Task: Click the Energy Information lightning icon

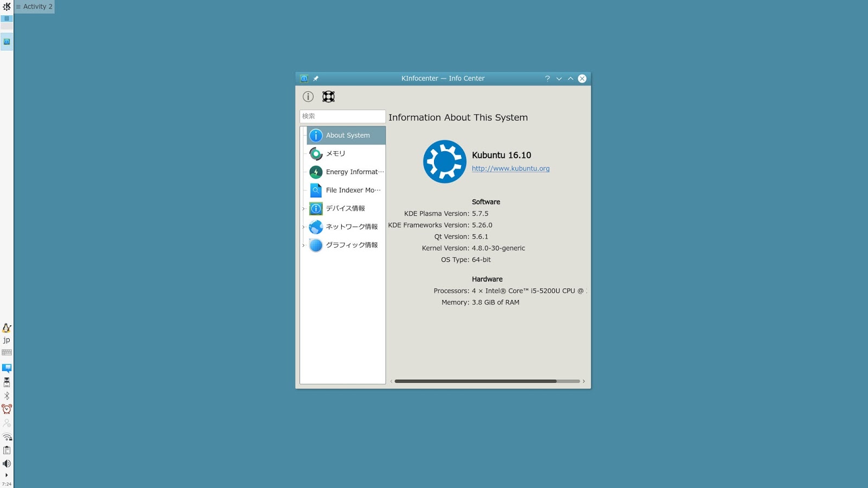Action: click(x=316, y=172)
